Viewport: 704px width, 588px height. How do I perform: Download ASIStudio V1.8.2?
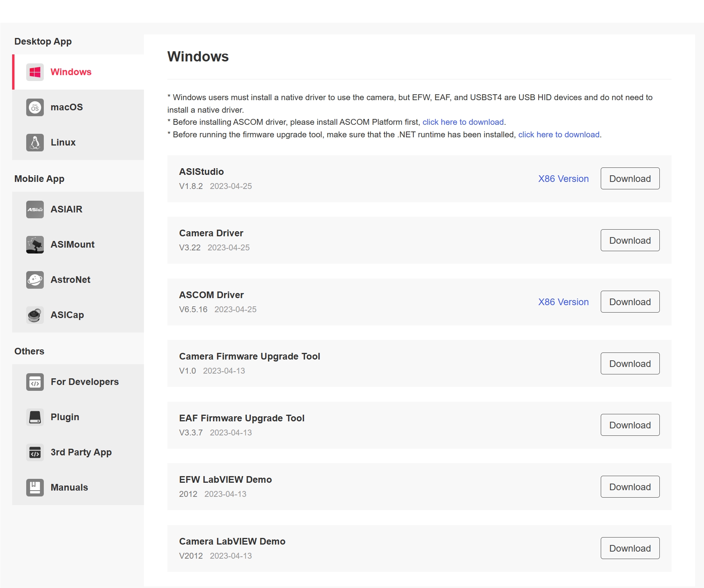click(630, 179)
